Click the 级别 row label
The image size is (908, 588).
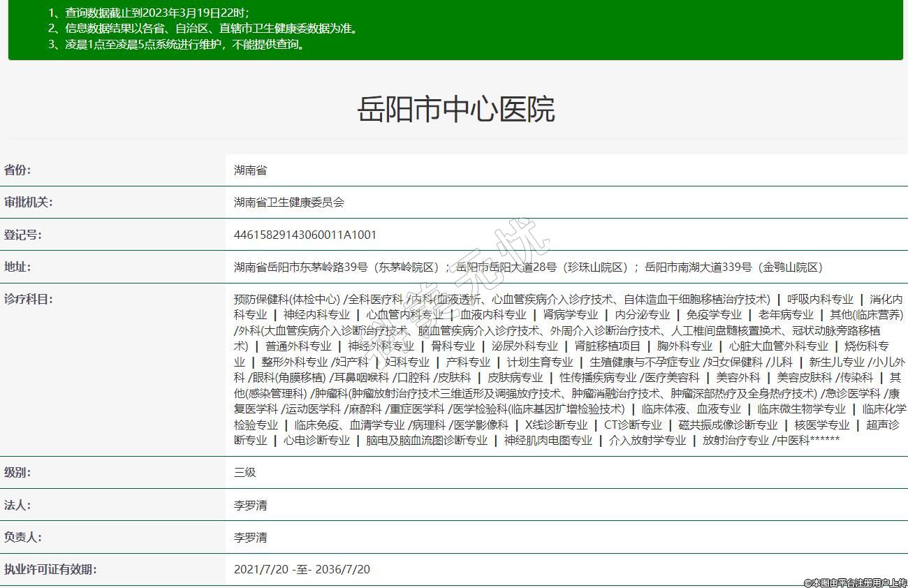click(x=17, y=472)
